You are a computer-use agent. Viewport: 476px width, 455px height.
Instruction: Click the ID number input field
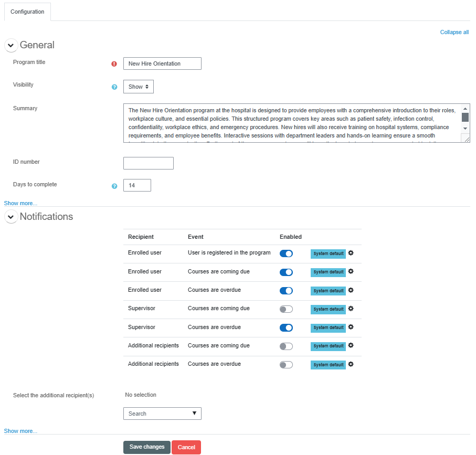click(x=148, y=163)
